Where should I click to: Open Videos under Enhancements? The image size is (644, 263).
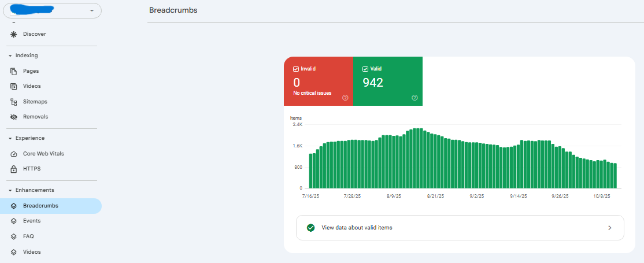tap(32, 252)
